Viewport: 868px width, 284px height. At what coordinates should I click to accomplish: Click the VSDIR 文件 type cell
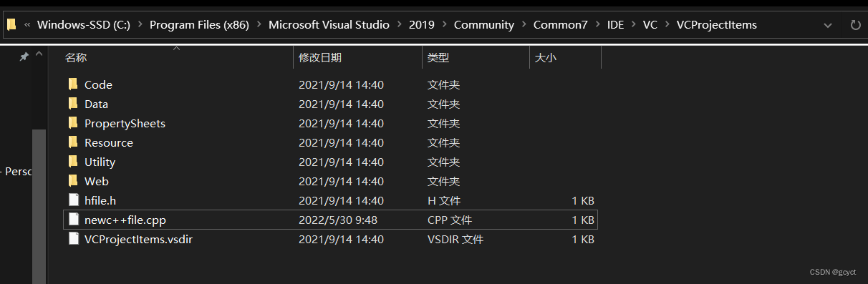click(x=455, y=239)
